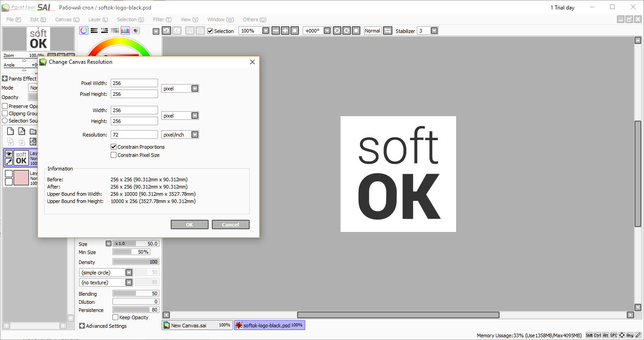Toggle the Selection checkbox in toolbar
Image resolution: width=644 pixels, height=340 pixels.
pos(210,31)
